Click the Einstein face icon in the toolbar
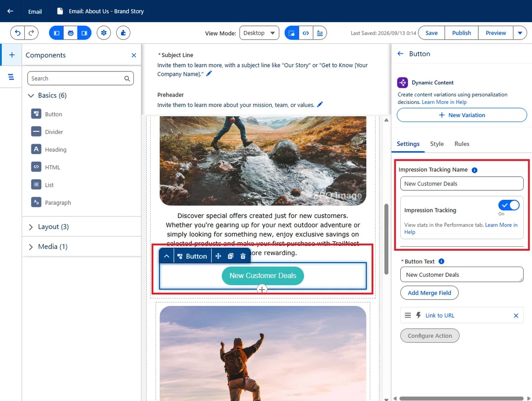532x401 pixels. (70, 33)
